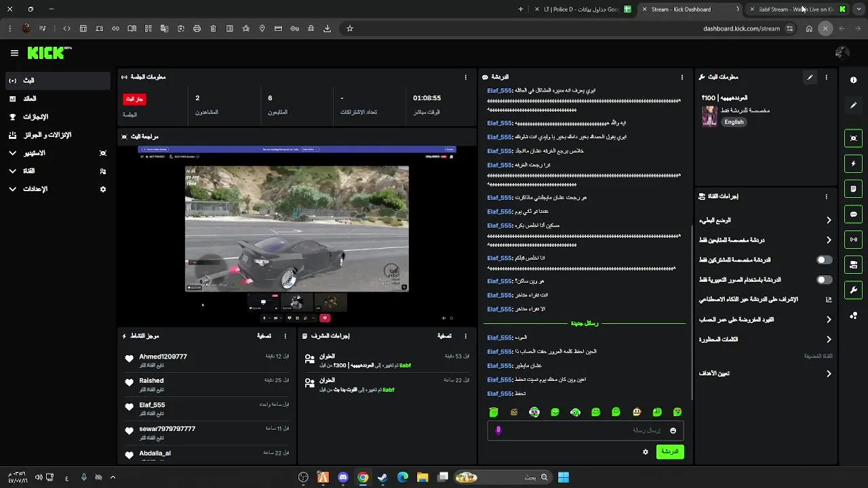This screenshot has width=868, height=488.
Task: Click the Windows Start button
Action: (564, 477)
